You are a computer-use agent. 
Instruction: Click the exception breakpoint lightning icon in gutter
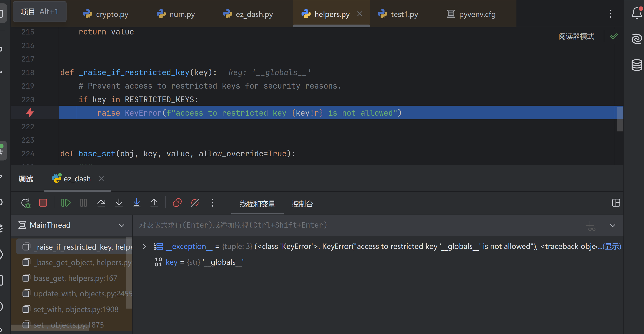pos(30,113)
